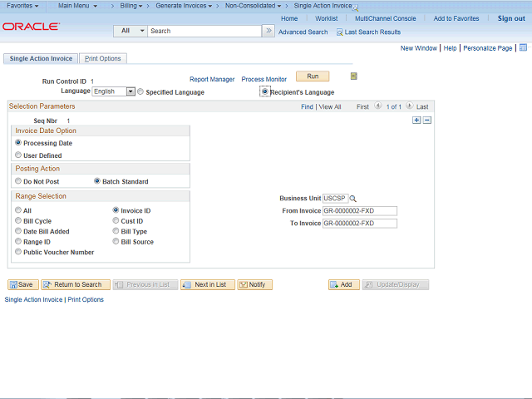Click Personalize Page link
The height and width of the screenshot is (399, 532).
click(487, 48)
